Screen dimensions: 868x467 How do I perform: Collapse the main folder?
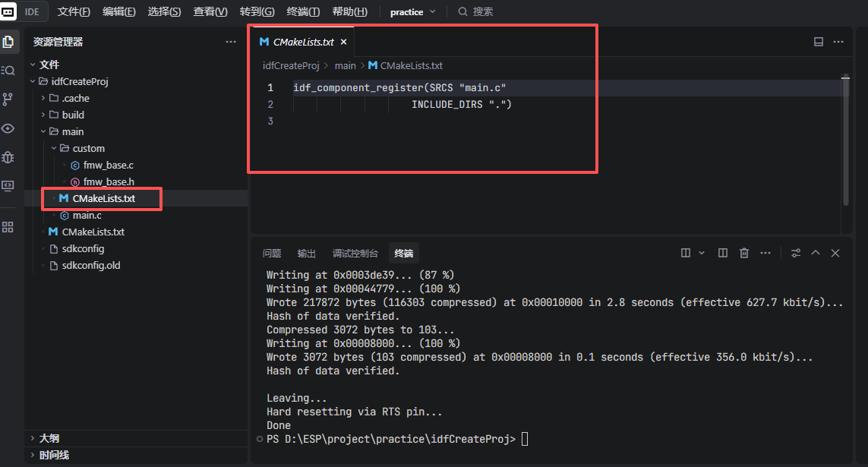[43, 131]
